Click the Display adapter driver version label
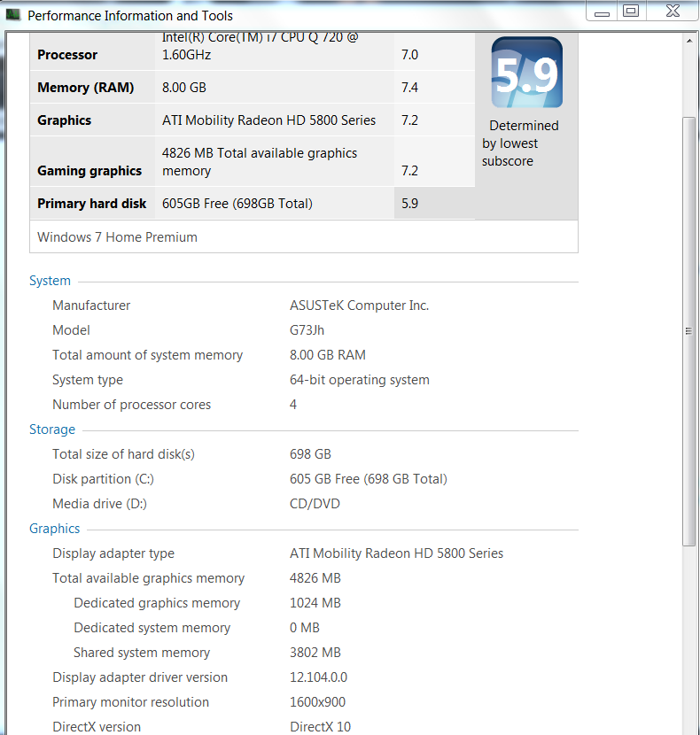The width and height of the screenshot is (700, 735). click(x=140, y=677)
